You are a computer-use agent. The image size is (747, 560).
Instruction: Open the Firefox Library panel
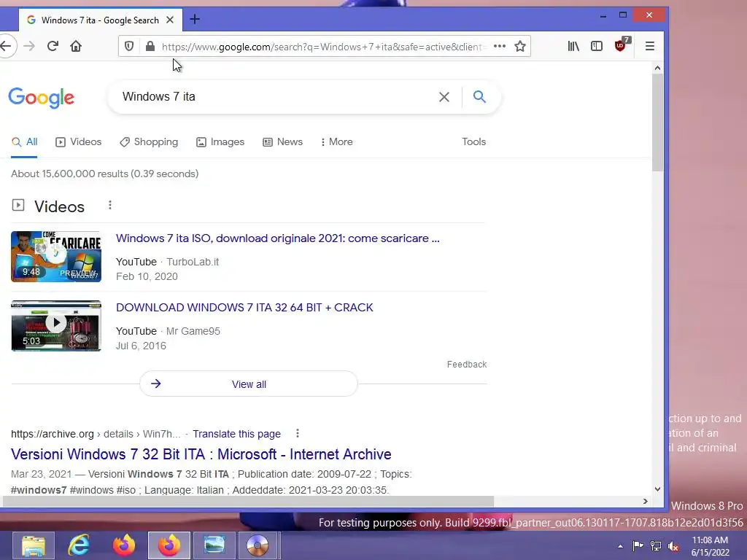click(573, 46)
